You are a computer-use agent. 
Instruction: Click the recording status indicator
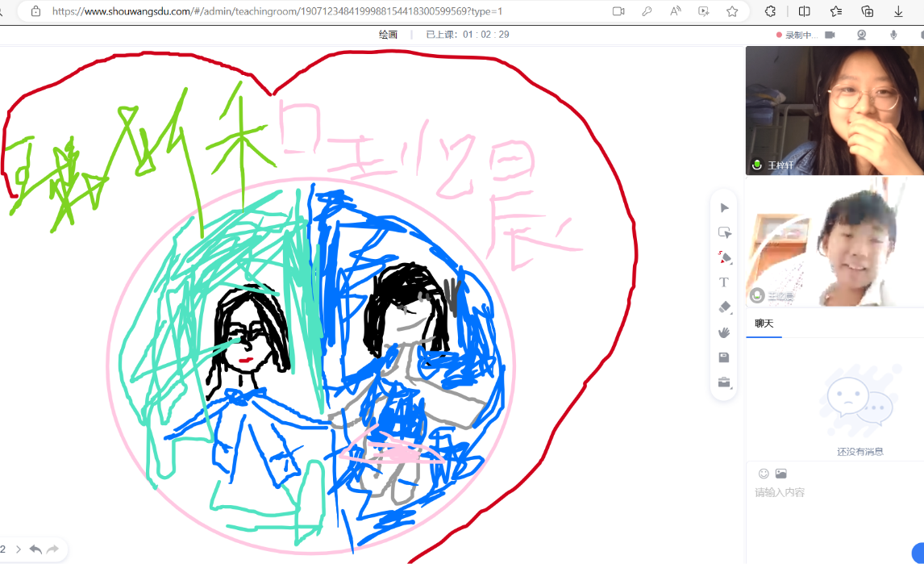click(x=796, y=35)
